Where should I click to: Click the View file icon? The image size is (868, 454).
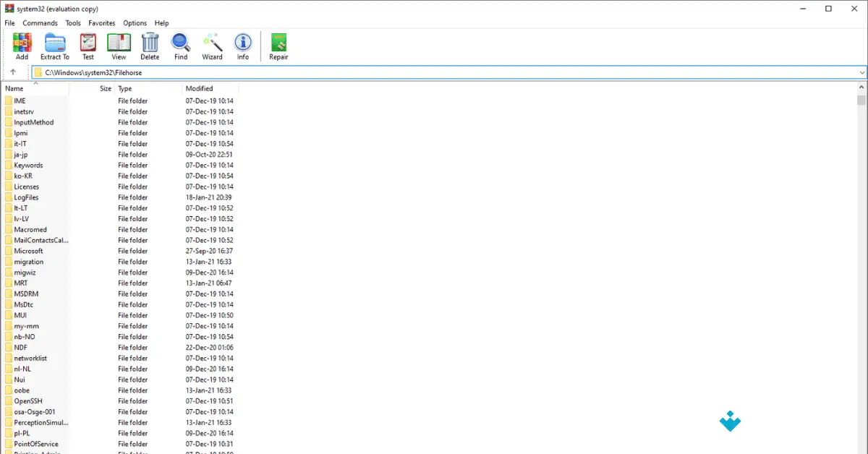(x=118, y=45)
